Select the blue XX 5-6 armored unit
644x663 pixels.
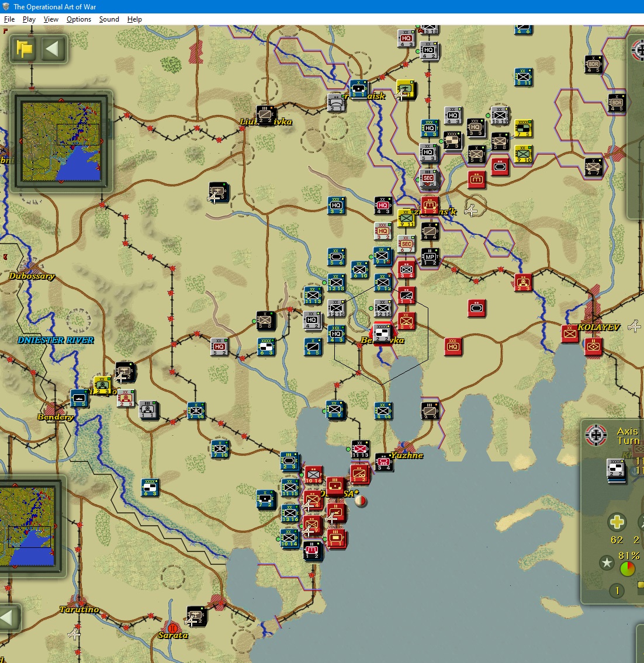coord(337,256)
